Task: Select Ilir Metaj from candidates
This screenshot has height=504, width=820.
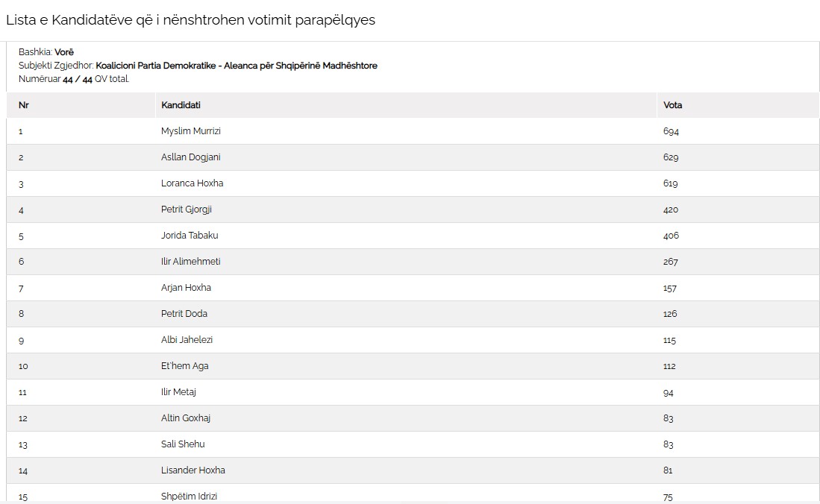Action: (178, 392)
